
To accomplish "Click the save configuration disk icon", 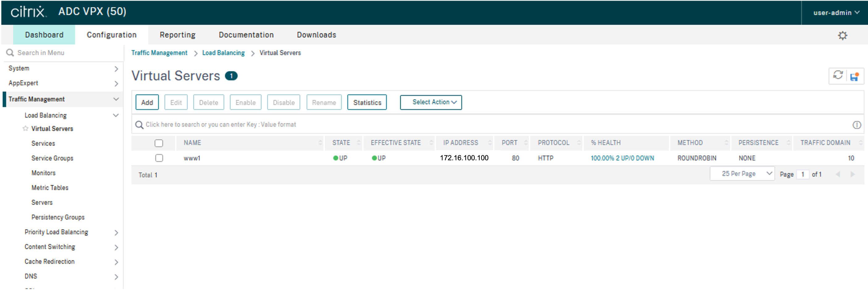I will [854, 77].
